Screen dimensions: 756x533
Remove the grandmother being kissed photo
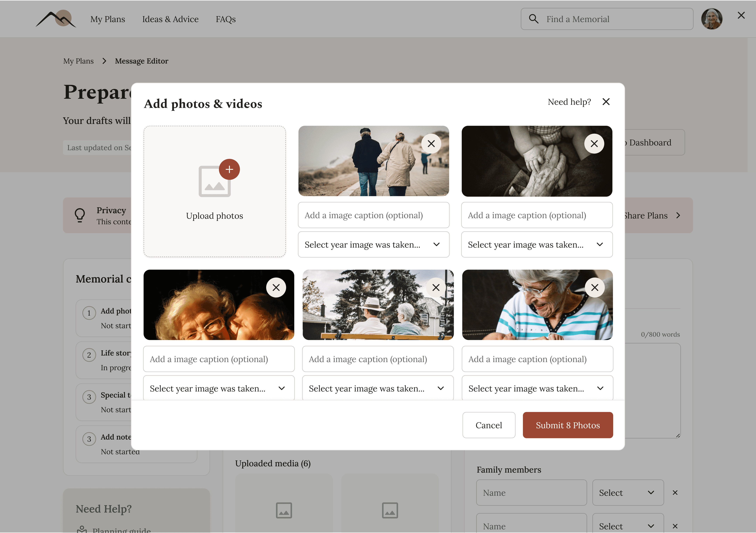[276, 288]
